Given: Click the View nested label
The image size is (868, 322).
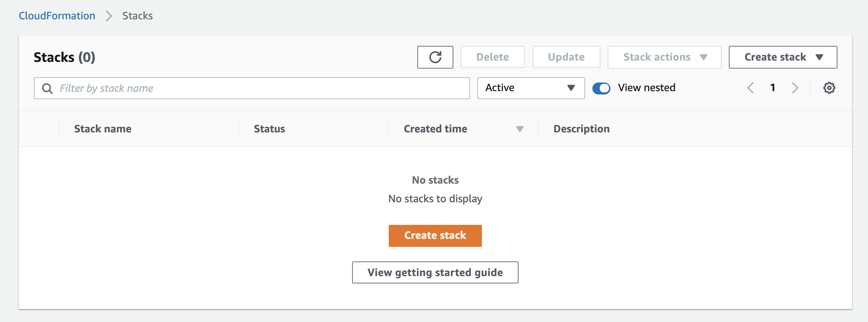Looking at the screenshot, I should [x=646, y=88].
